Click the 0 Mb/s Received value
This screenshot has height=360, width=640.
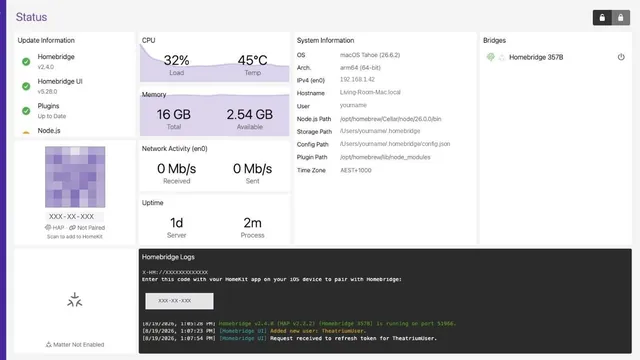176,169
